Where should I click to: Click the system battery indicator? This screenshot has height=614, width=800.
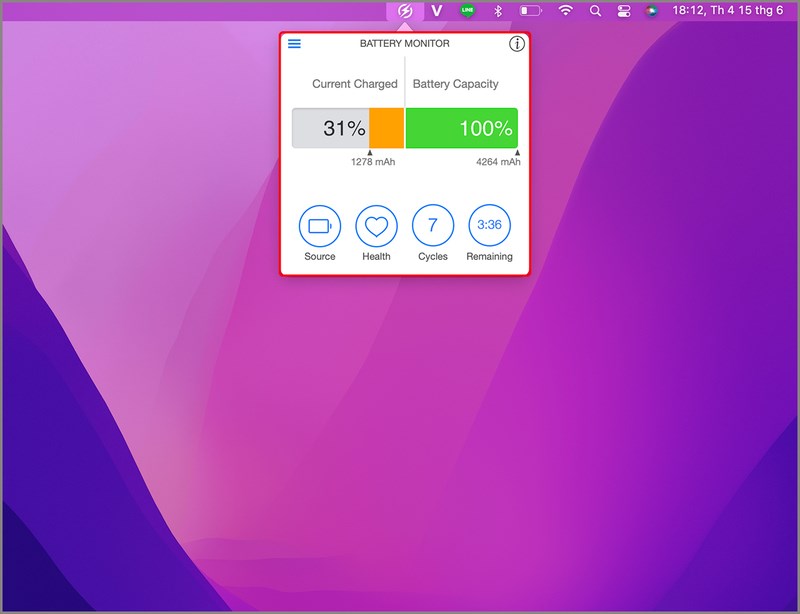[x=530, y=11]
